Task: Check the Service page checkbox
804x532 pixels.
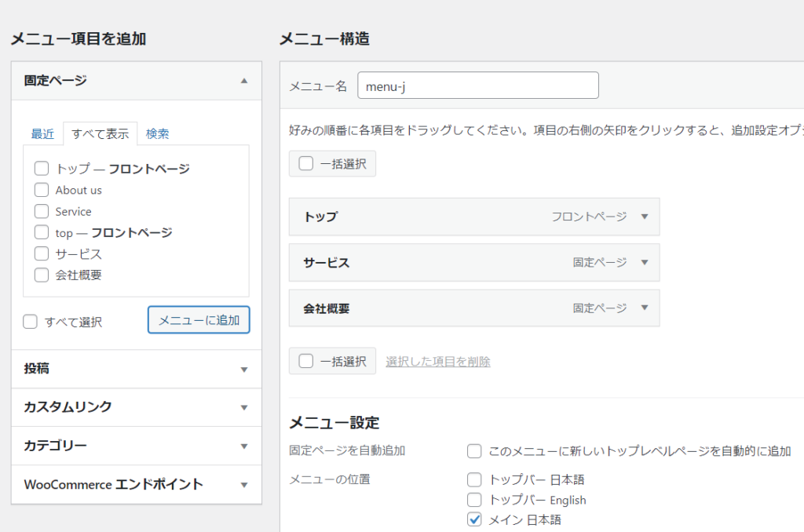Action: click(x=42, y=211)
